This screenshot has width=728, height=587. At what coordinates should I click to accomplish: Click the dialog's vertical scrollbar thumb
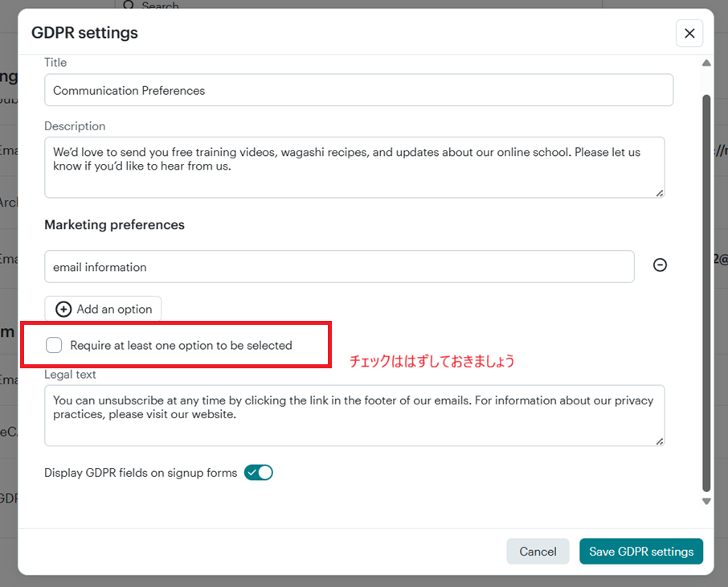[706, 289]
